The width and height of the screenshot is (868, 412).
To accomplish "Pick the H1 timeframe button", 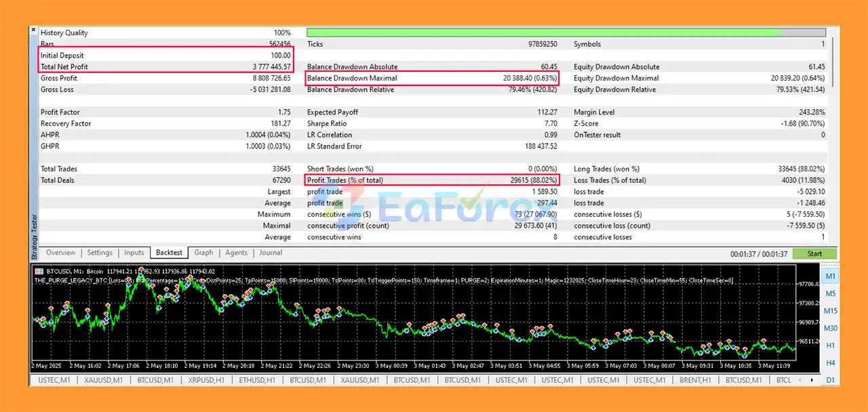I will [x=830, y=346].
